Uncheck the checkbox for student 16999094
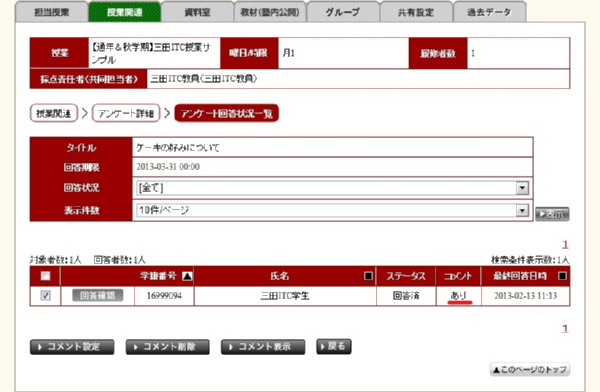 (x=46, y=296)
